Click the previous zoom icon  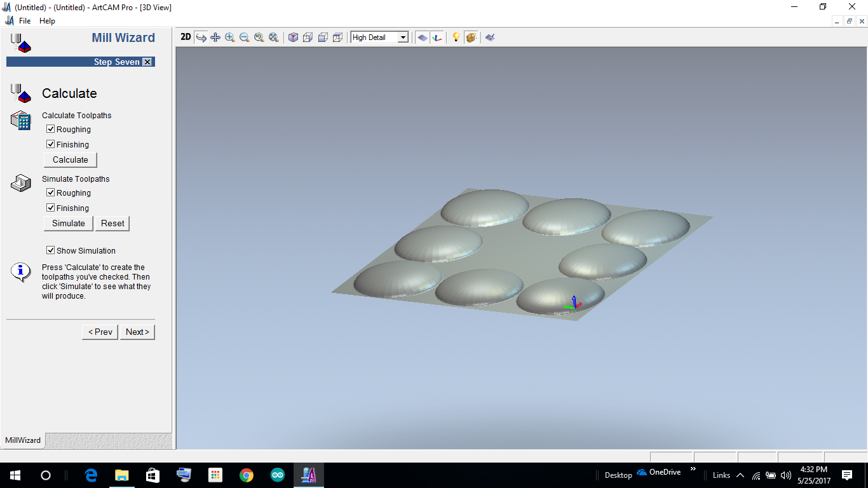click(x=259, y=37)
